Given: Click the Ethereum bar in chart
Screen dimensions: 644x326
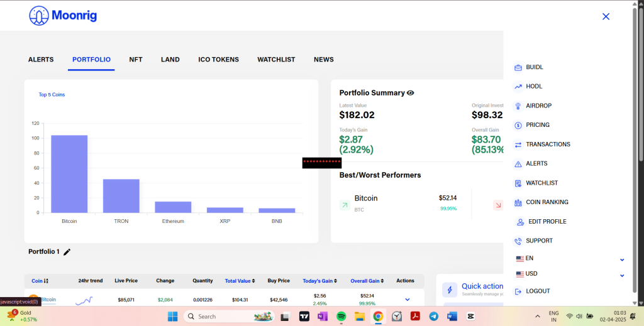Looking at the screenshot, I should point(173,207).
